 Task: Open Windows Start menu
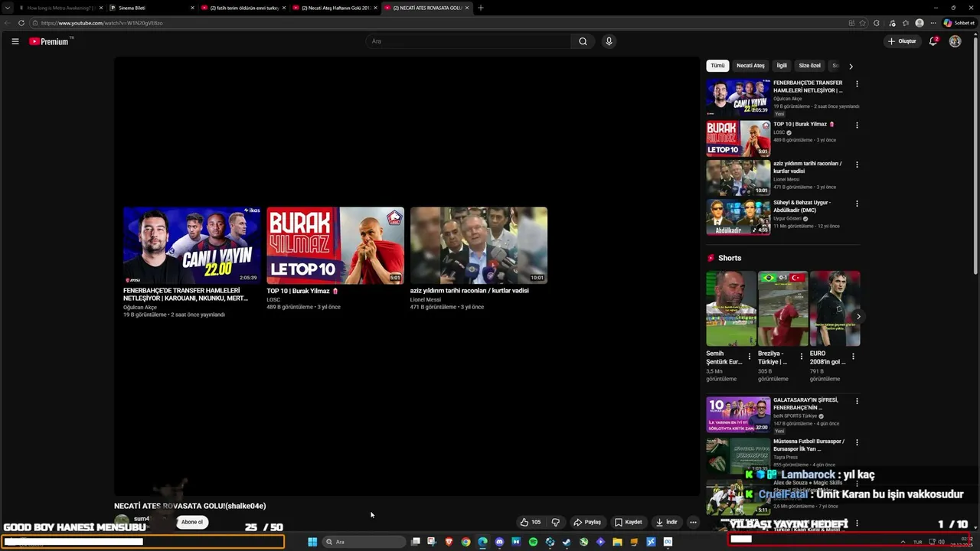[312, 542]
